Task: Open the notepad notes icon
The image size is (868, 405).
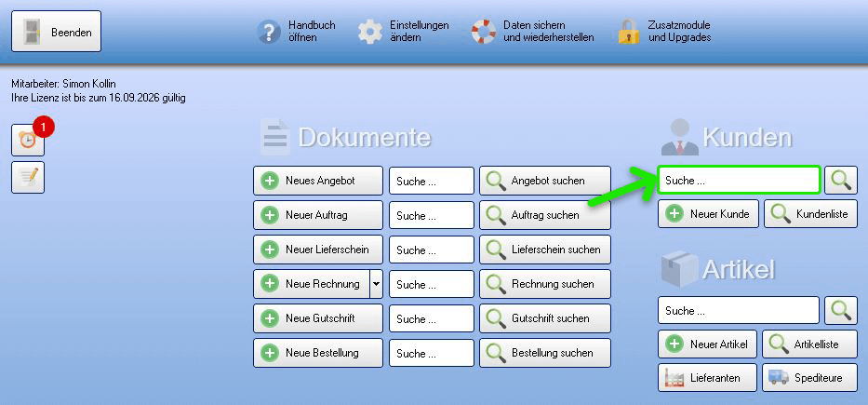Action: coord(28,177)
